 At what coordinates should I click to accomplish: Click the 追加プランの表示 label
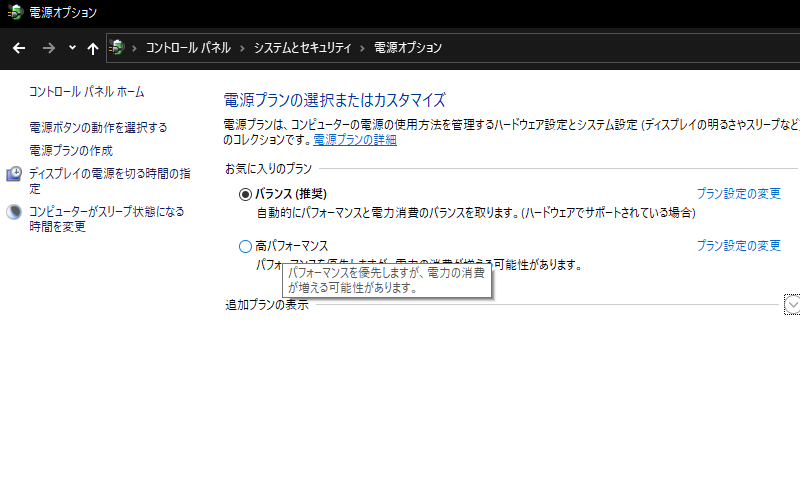point(267,305)
